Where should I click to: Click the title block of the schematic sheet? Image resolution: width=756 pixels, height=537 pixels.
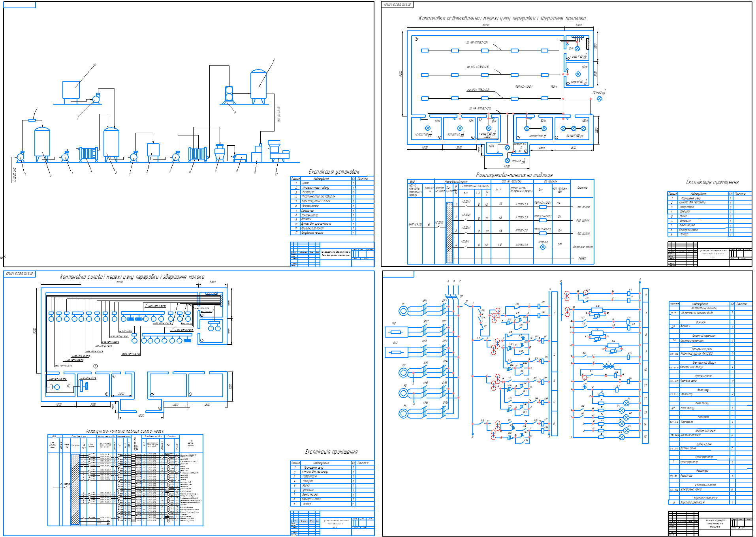tap(710, 524)
